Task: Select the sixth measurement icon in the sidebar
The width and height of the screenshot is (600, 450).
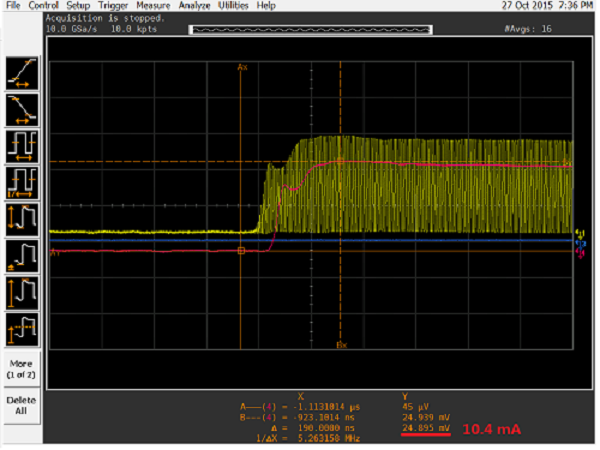Action: [22, 254]
